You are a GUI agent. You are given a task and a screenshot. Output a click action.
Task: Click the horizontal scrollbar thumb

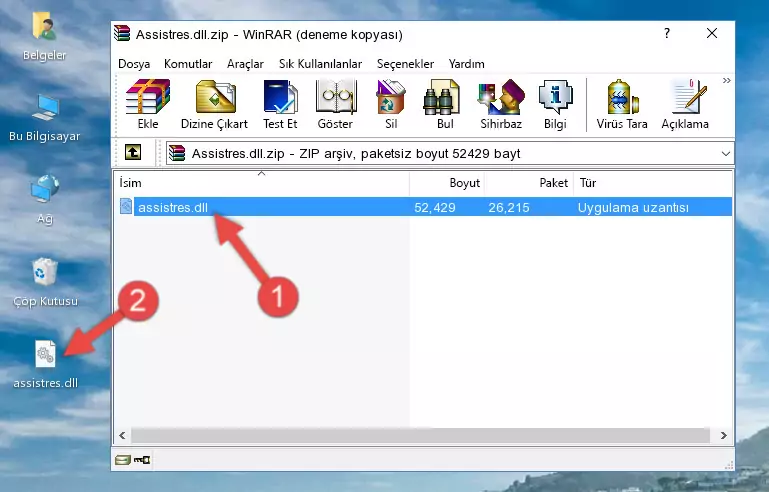[x=420, y=435]
